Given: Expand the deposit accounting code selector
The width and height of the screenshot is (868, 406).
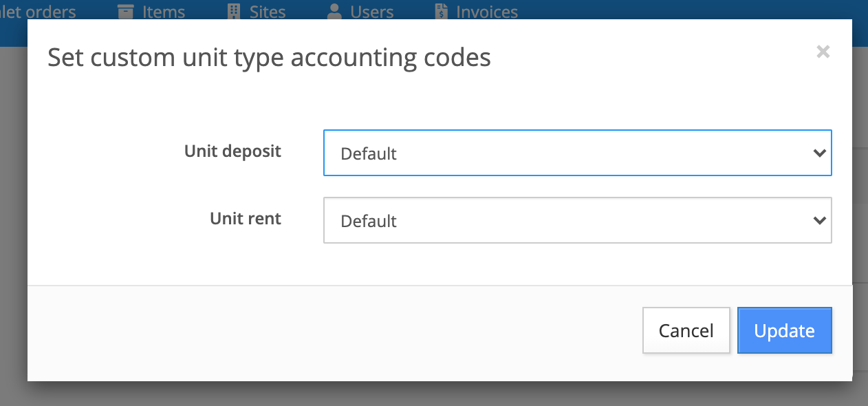Looking at the screenshot, I should [578, 152].
